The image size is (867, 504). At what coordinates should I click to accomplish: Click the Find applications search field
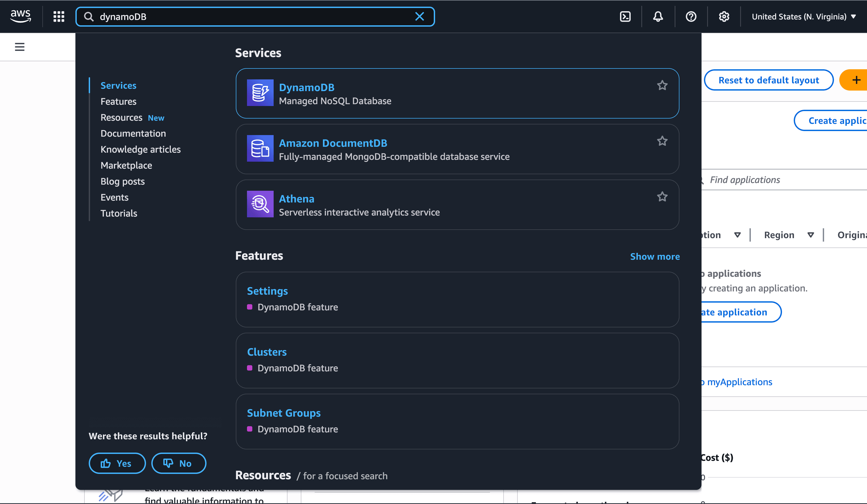click(x=745, y=180)
